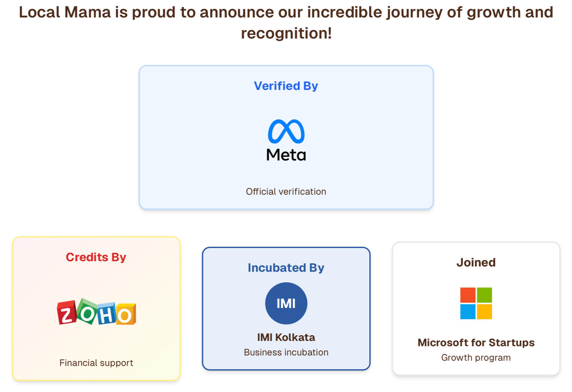
Task: Click Microsoft for Startups title
Action: pos(476,343)
